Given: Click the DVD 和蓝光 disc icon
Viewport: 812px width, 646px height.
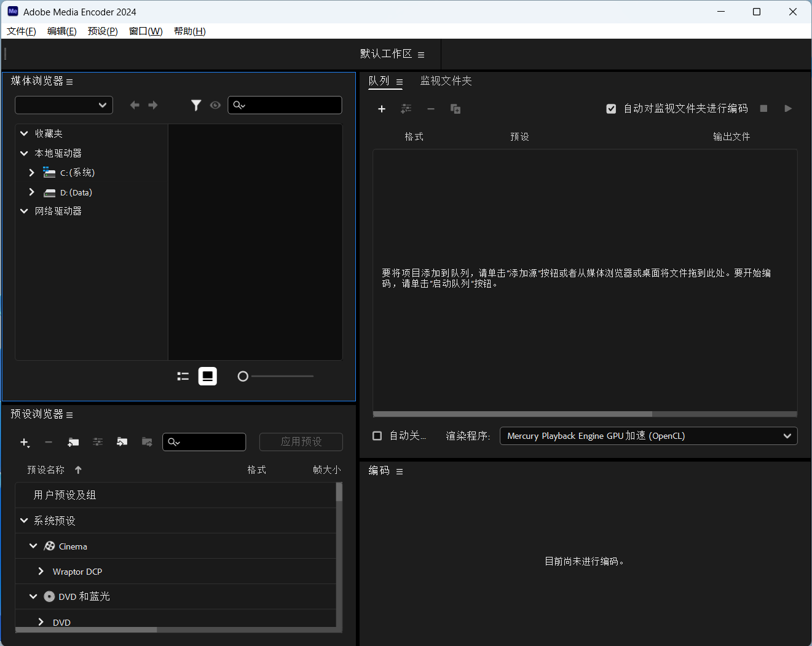Looking at the screenshot, I should pos(49,596).
